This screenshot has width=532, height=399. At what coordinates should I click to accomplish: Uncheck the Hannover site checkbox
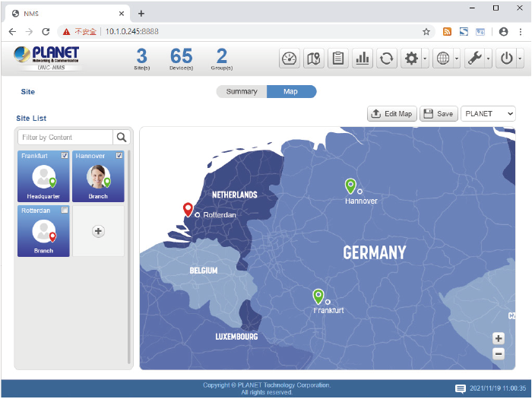(x=119, y=156)
